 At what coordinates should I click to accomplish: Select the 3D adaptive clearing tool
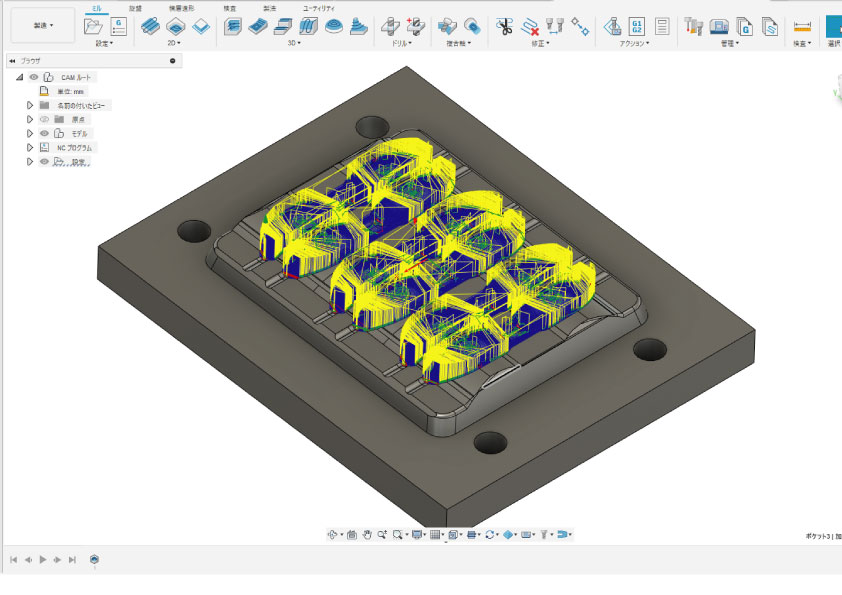point(233,26)
